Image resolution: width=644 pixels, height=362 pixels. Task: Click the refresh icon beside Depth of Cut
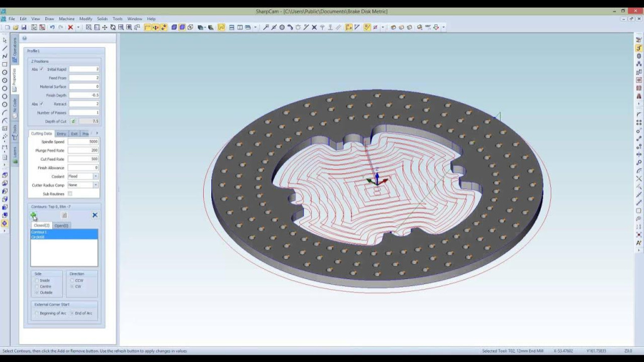click(x=73, y=121)
